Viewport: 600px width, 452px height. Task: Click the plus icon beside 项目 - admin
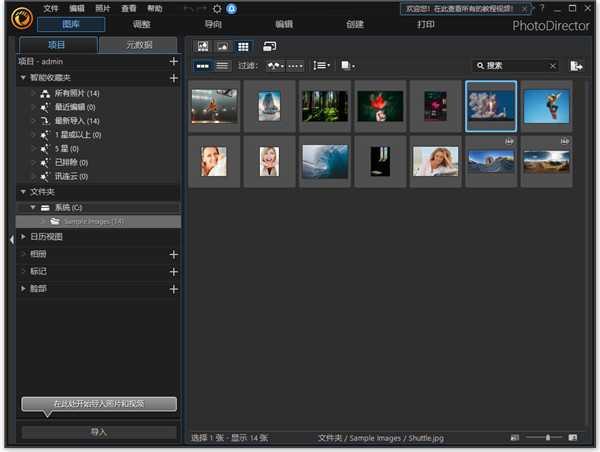coord(174,61)
